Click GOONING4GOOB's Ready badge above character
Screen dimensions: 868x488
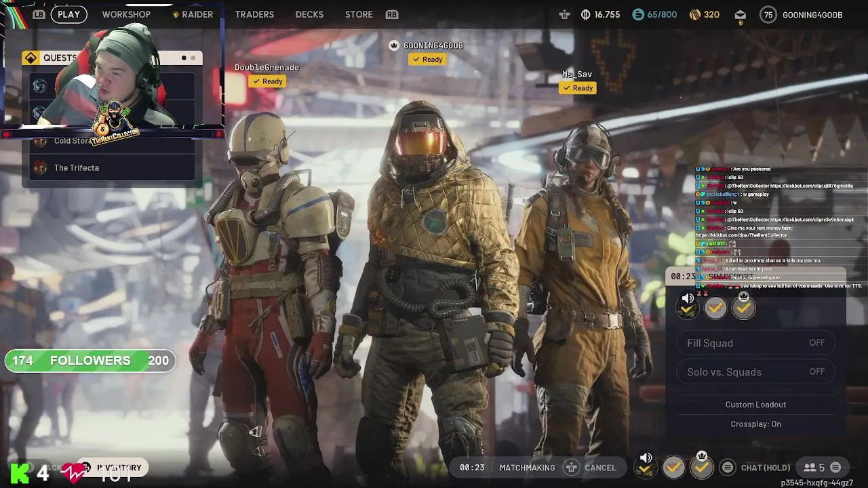(x=427, y=60)
